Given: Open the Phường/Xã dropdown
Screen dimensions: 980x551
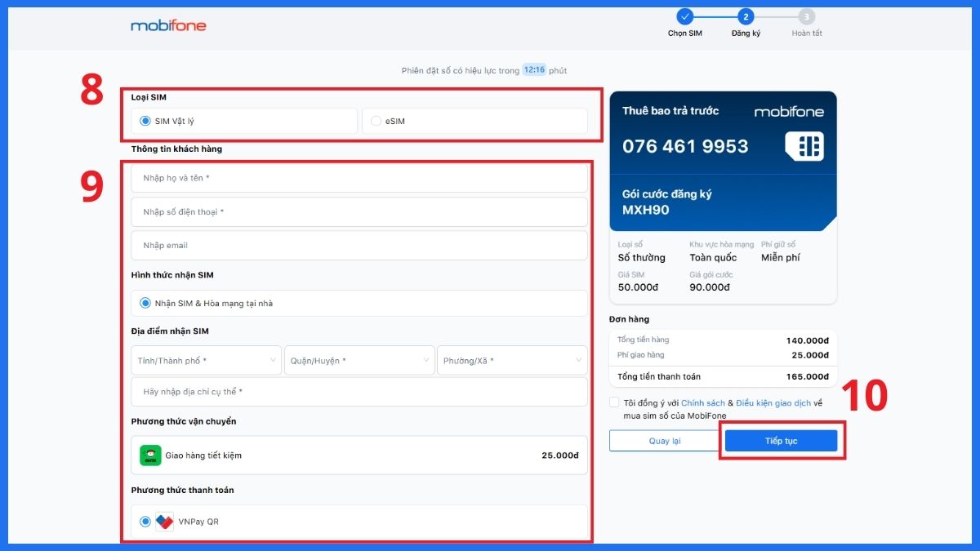Looking at the screenshot, I should point(512,360).
